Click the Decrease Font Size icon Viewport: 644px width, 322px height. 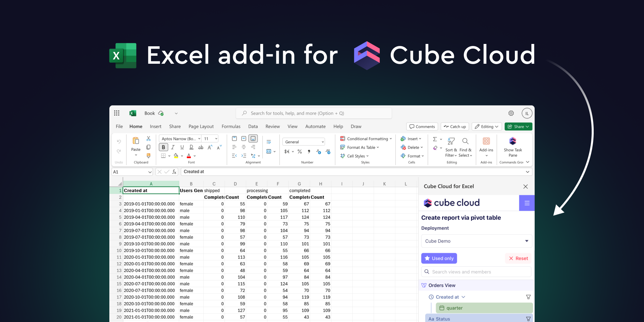click(x=219, y=147)
